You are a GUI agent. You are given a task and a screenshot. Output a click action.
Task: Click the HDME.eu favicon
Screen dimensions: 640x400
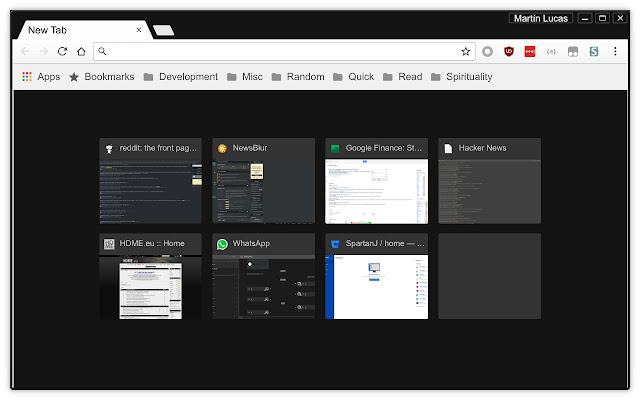[x=109, y=244]
